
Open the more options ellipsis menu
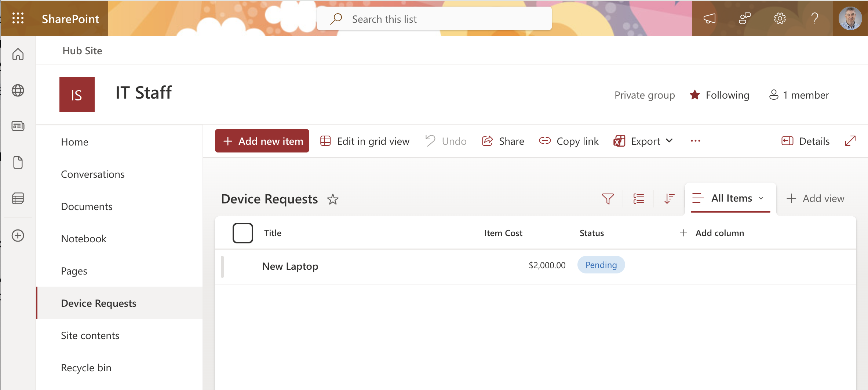coord(695,141)
